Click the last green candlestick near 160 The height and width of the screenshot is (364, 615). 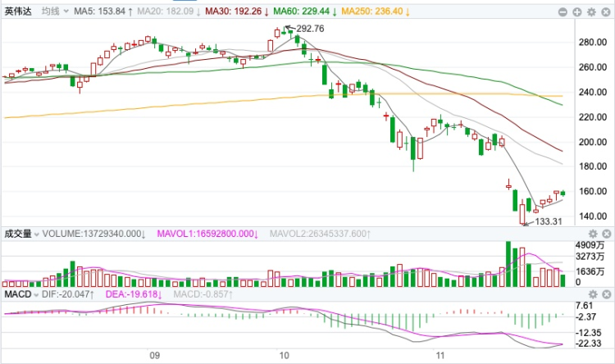point(563,193)
